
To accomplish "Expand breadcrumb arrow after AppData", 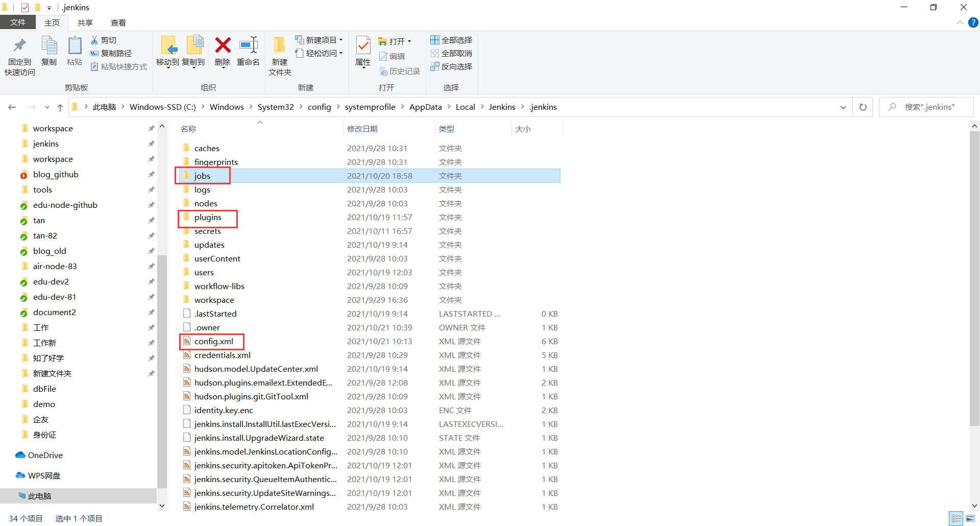I will [449, 107].
